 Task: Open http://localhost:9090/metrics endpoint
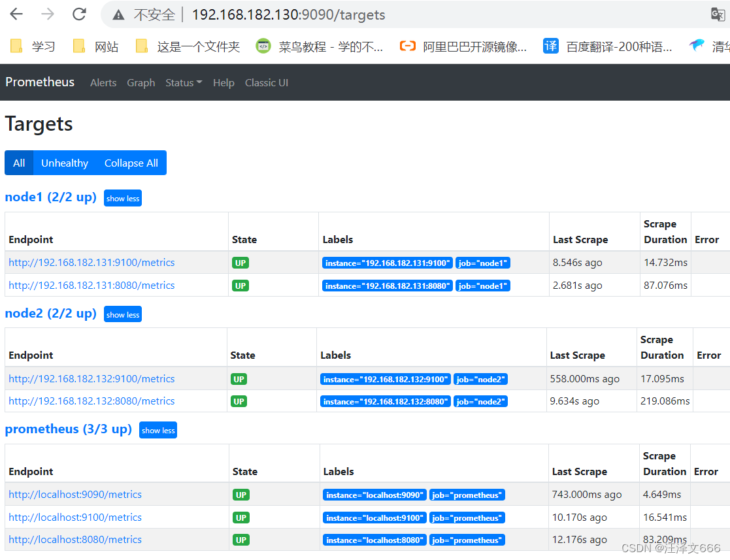tap(75, 495)
